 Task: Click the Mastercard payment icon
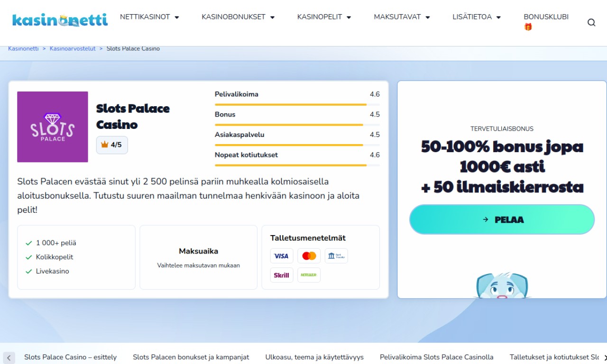click(x=309, y=256)
